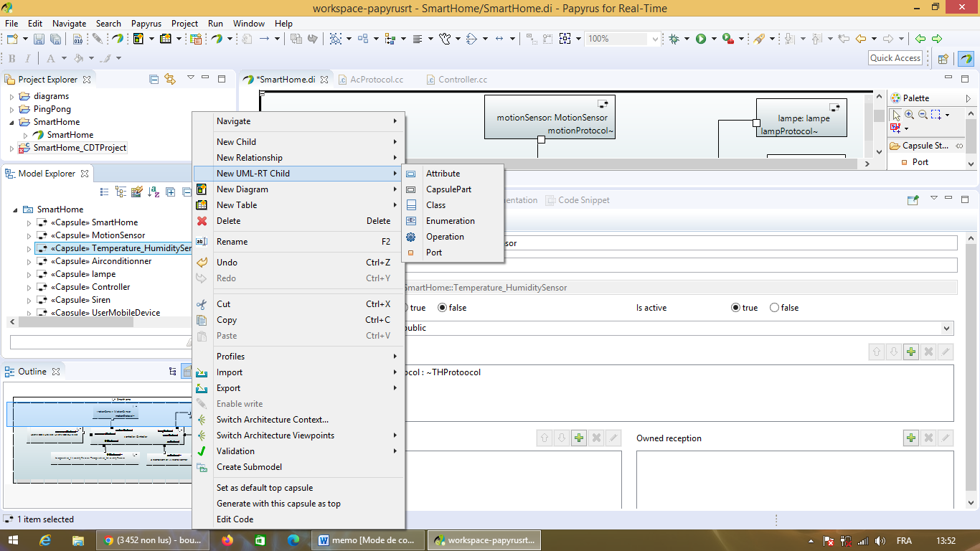Select the Papyrus perspective icon

click(x=966, y=58)
